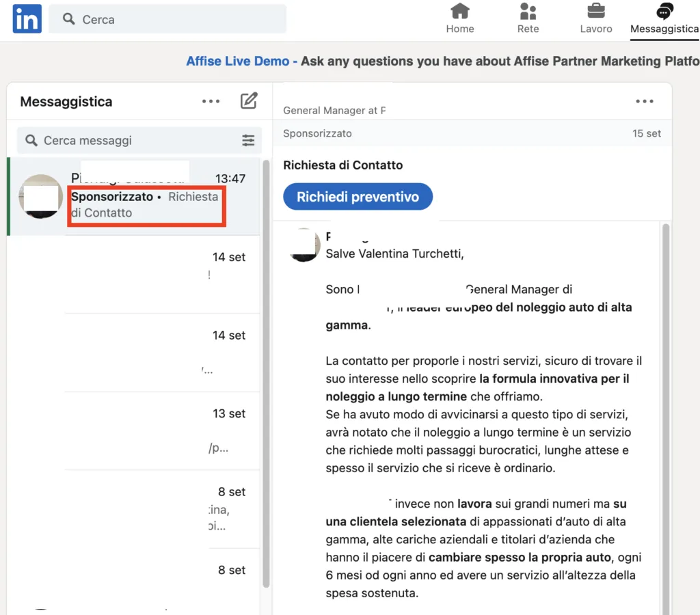Click inside the Cerca search bar
Image resolution: width=700 pixels, height=615 pixels.
click(x=167, y=19)
